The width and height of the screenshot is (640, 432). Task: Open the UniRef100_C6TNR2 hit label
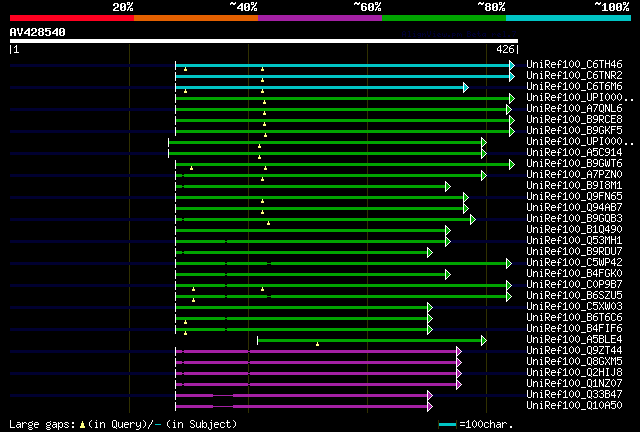[x=574, y=76]
